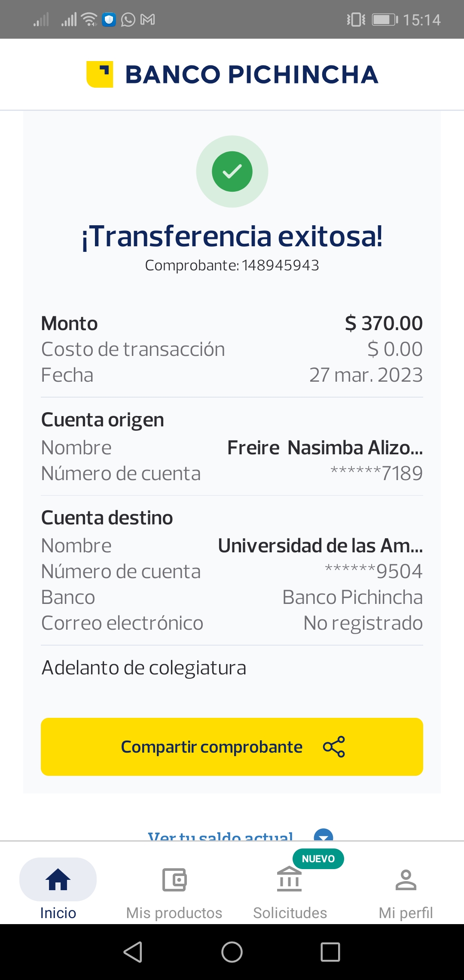Screen dimensions: 464x980
Task: Open the Mis productos wallet icon
Action: (x=174, y=879)
